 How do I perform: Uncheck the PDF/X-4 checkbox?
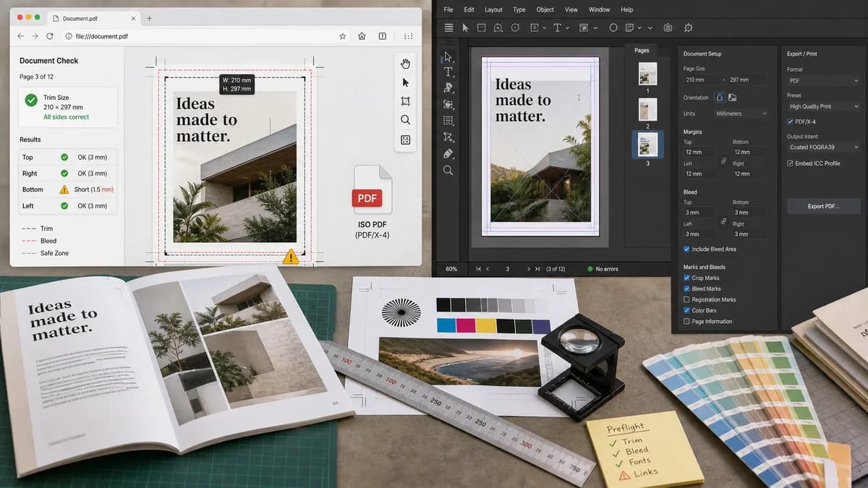[x=790, y=121]
